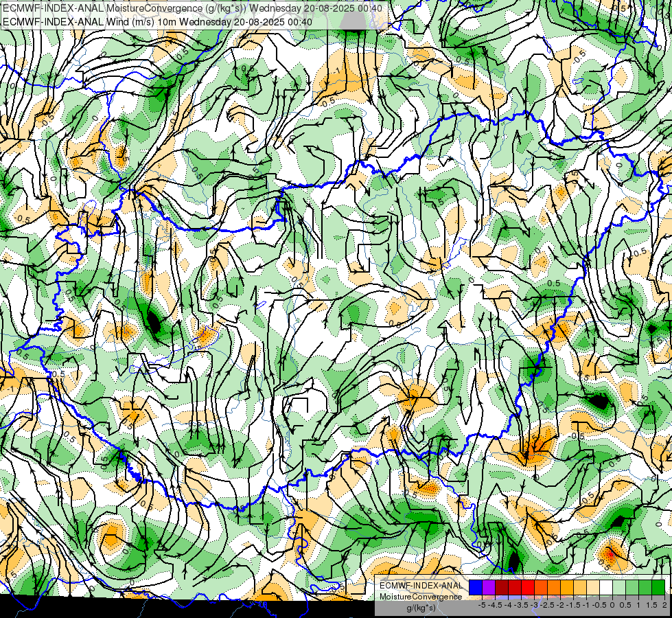Click the legend tick label 2

pyautogui.click(x=664, y=605)
